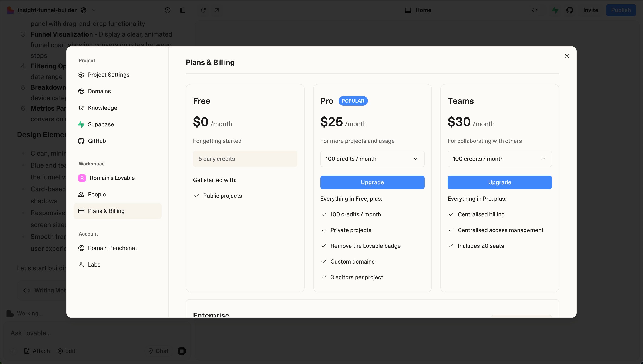
Task: Click the '3 editors per project' text
Action: [357, 277]
